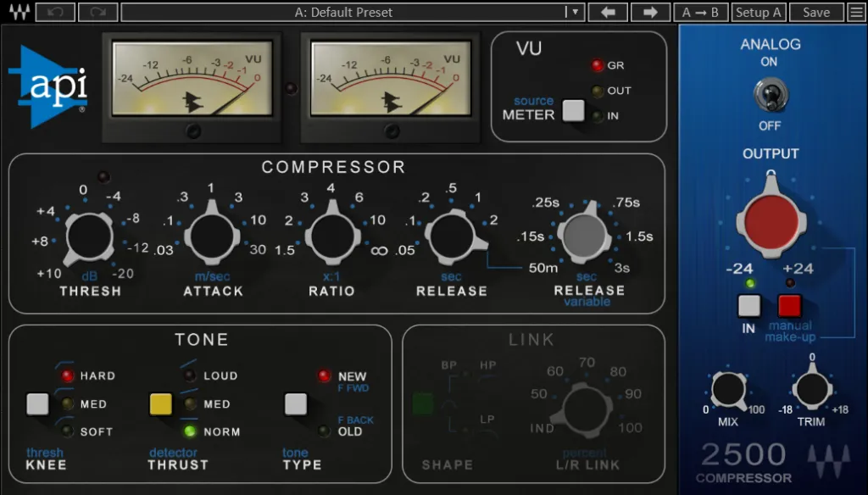868x495 pixels.
Task: Open the previous preset with the left arrow
Action: pos(608,12)
